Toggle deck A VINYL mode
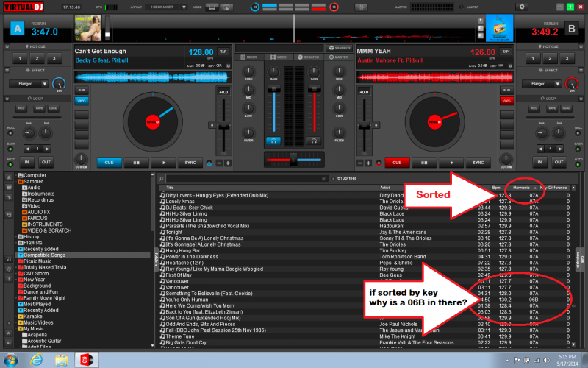 (x=82, y=101)
